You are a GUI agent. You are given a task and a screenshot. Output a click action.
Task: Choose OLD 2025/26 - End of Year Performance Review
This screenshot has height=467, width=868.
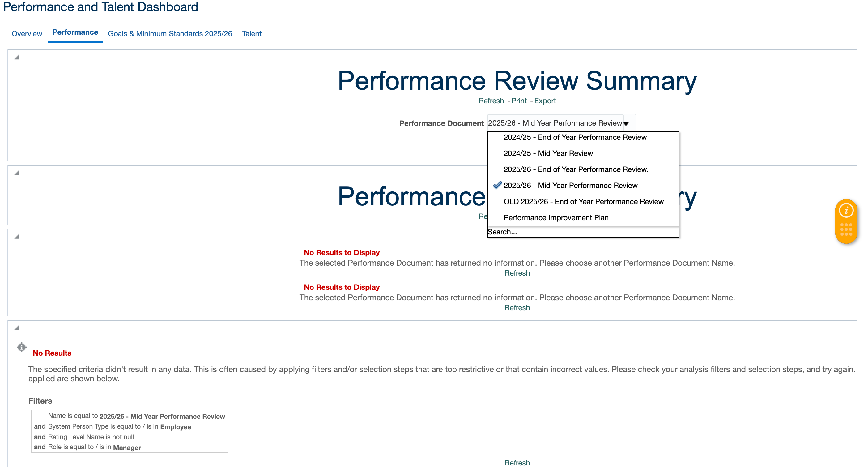point(583,202)
